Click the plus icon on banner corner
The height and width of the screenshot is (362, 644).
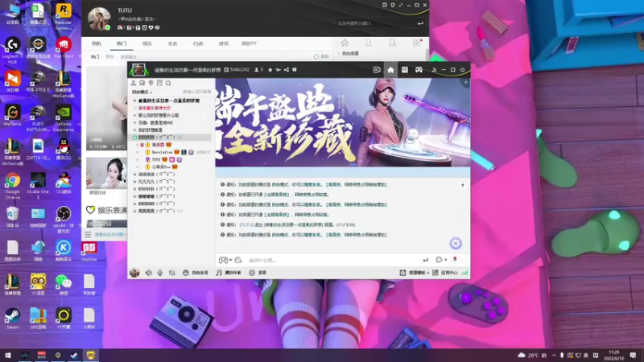coord(466,83)
